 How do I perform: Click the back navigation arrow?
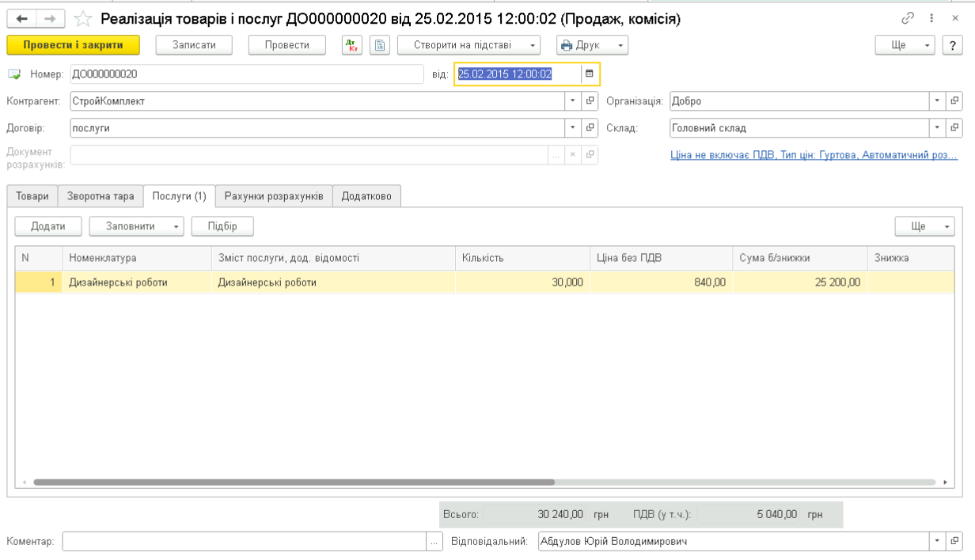[21, 18]
